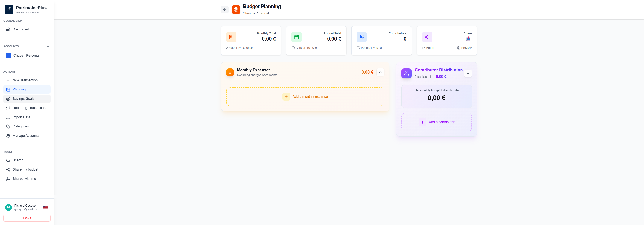Viewport: 644px width, 225px height.
Task: Go to the Dashboard menu item
Action: (x=21, y=30)
